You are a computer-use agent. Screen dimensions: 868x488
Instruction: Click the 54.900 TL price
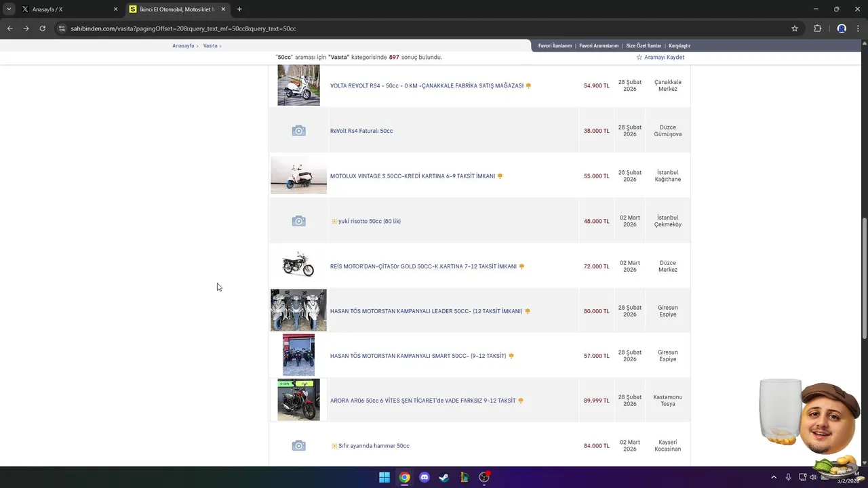pos(597,86)
